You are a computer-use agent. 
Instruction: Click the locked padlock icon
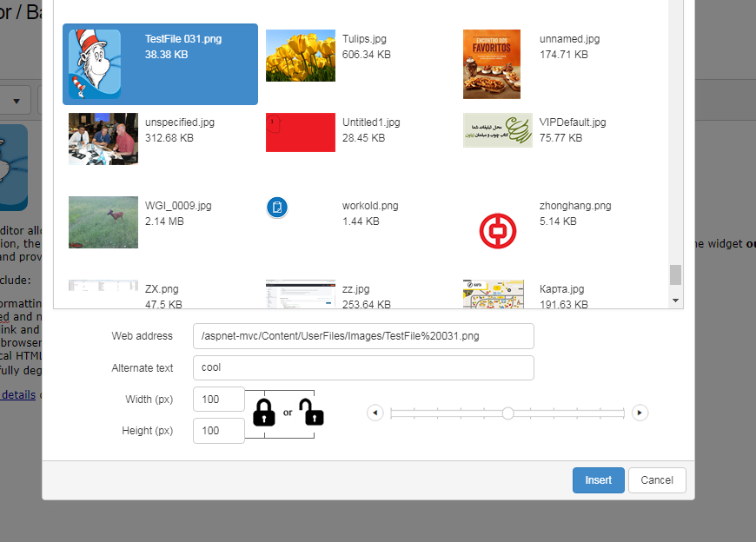264,412
